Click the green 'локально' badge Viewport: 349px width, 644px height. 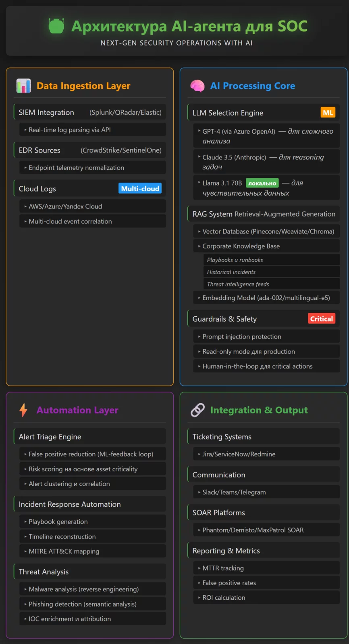[262, 183]
